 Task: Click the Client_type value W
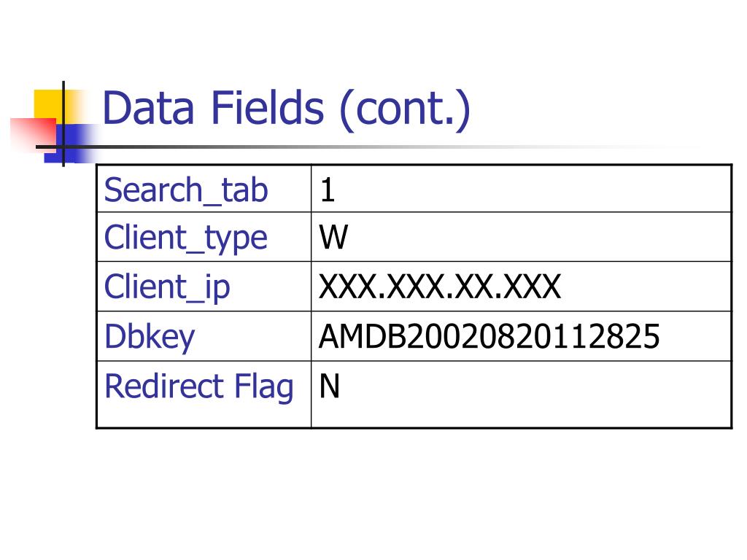pos(333,237)
